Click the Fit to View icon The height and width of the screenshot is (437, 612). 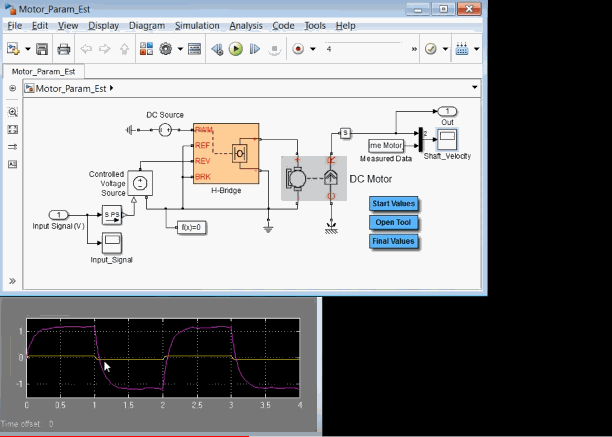pos(13,130)
